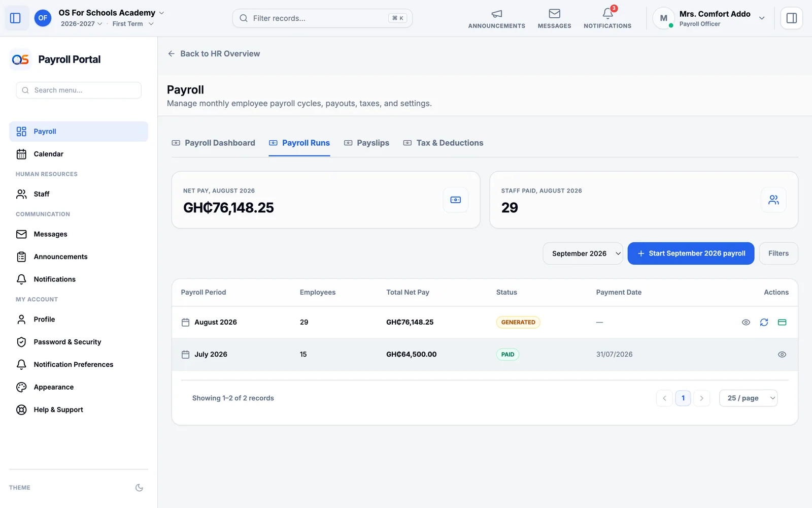Open Appearance settings
The width and height of the screenshot is (812, 508).
(x=79, y=387)
